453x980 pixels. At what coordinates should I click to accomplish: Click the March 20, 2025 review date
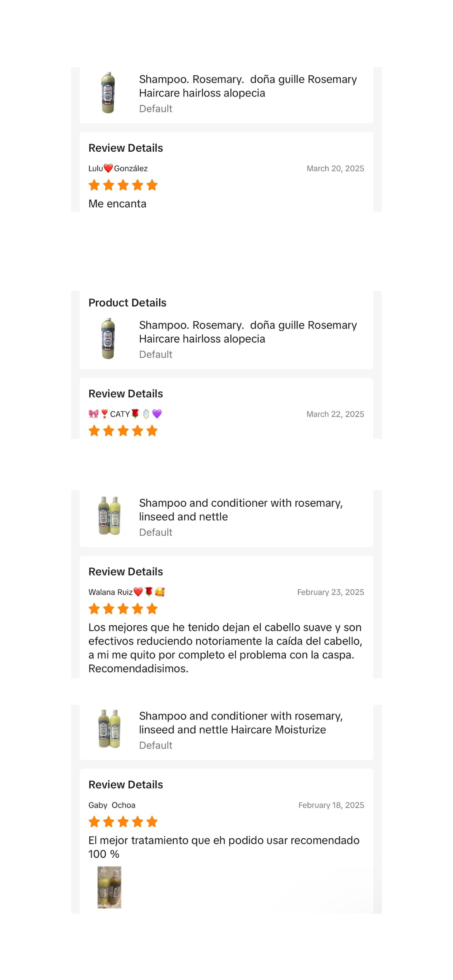(335, 168)
